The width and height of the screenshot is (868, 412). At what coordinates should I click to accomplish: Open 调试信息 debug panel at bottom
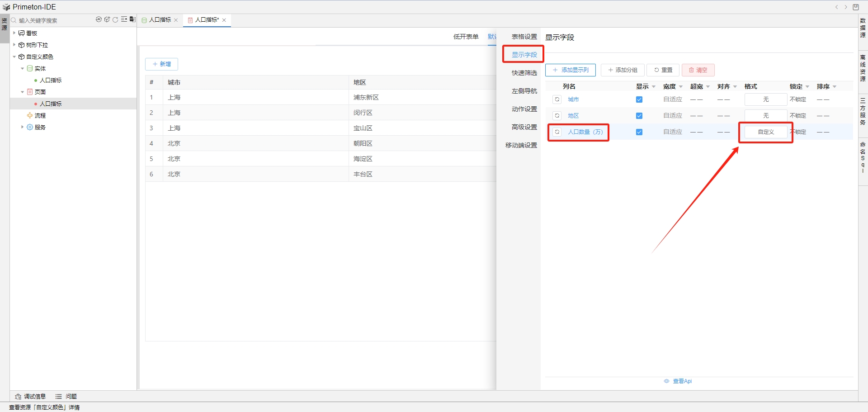30,397
